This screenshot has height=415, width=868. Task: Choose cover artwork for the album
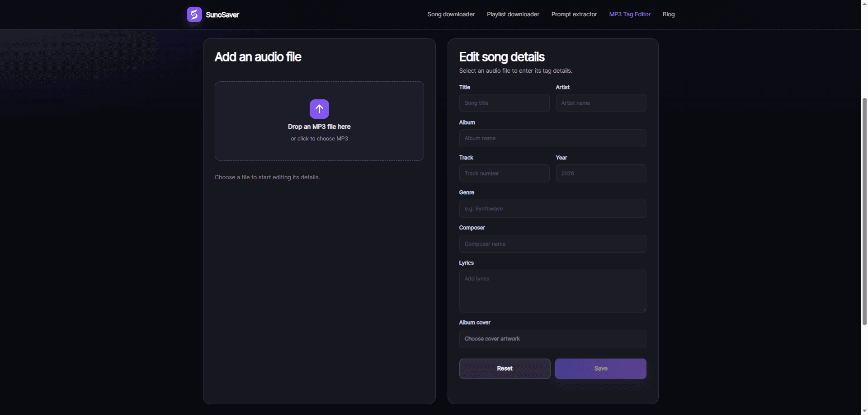tap(552, 339)
